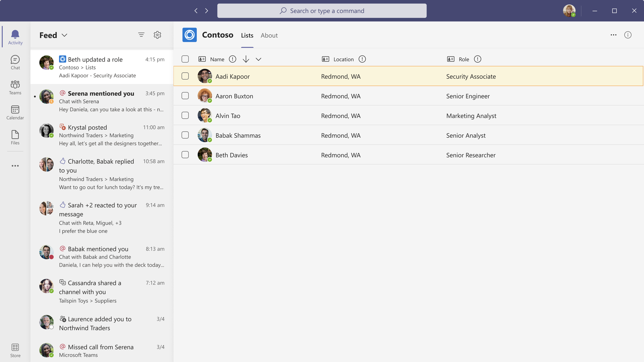Click the more options ellipsis button
The height and width of the screenshot is (362, 644).
click(614, 35)
